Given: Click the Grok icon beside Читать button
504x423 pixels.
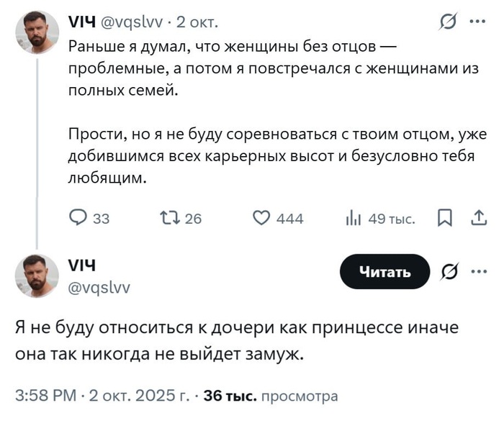Looking at the screenshot, I should [x=447, y=271].
